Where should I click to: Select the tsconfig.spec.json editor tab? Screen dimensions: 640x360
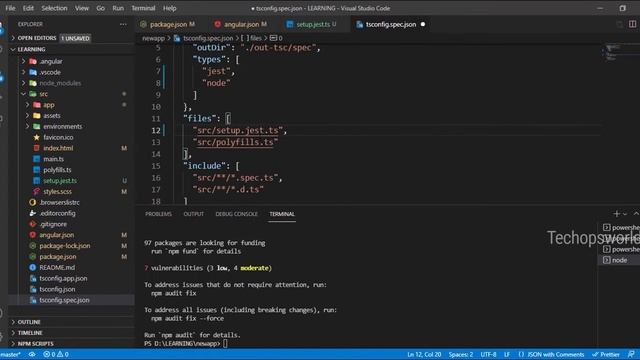point(391,24)
